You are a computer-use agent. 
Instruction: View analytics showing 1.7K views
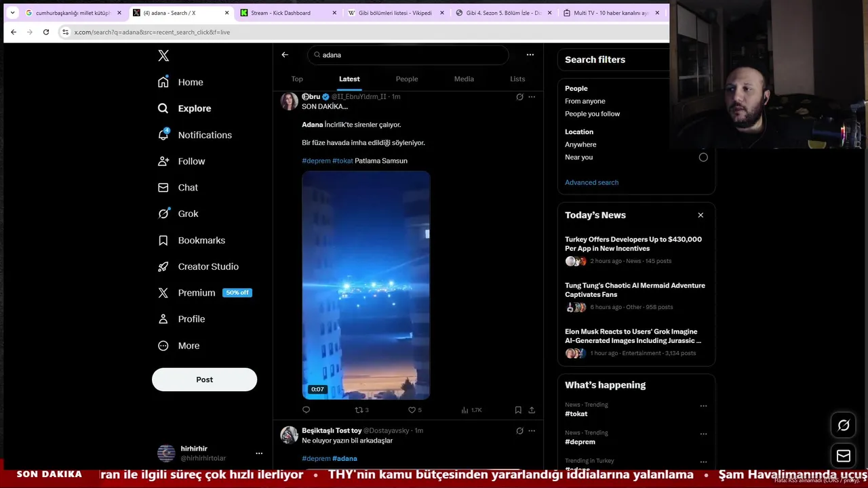click(x=471, y=410)
